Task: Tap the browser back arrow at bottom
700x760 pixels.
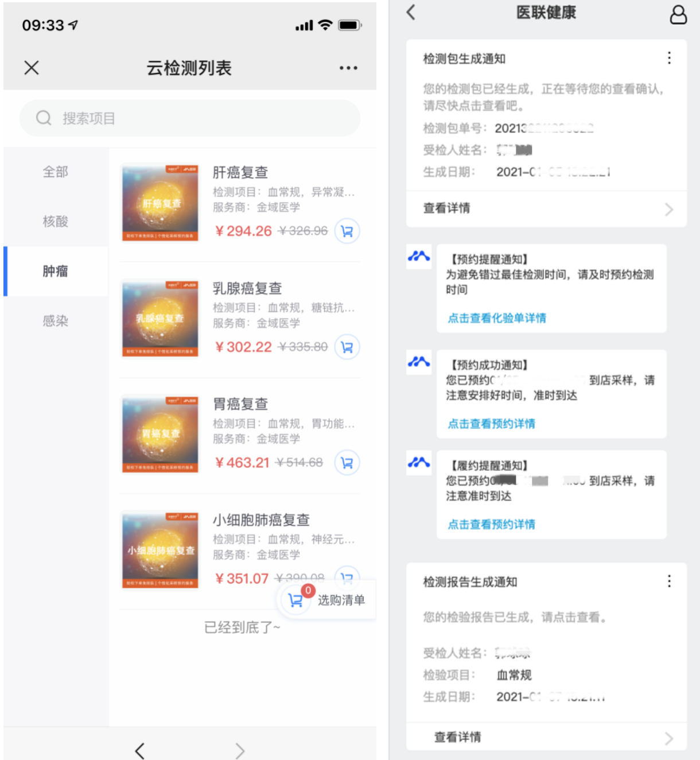Action: 139,750
